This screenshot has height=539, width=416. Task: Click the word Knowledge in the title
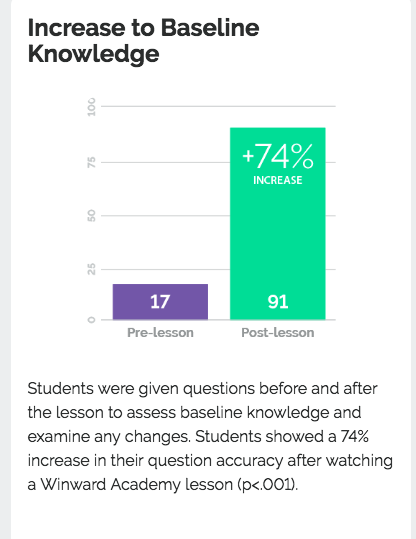[94, 54]
